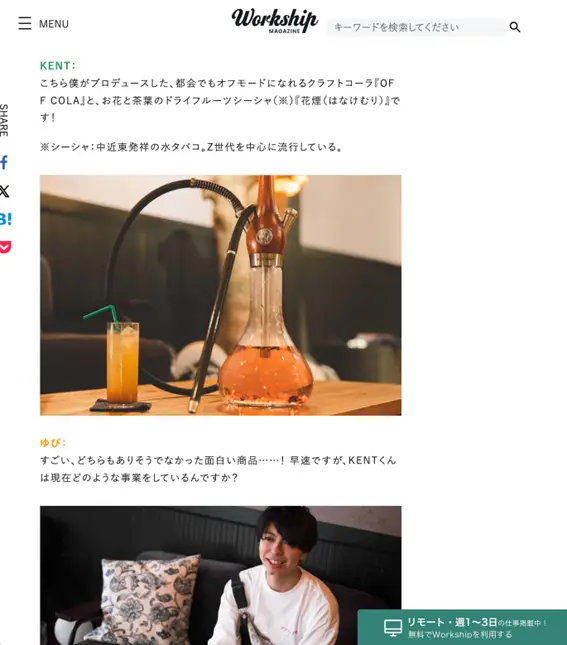The width and height of the screenshot is (567, 645).
Task: Share article on X
Action: (x=5, y=191)
